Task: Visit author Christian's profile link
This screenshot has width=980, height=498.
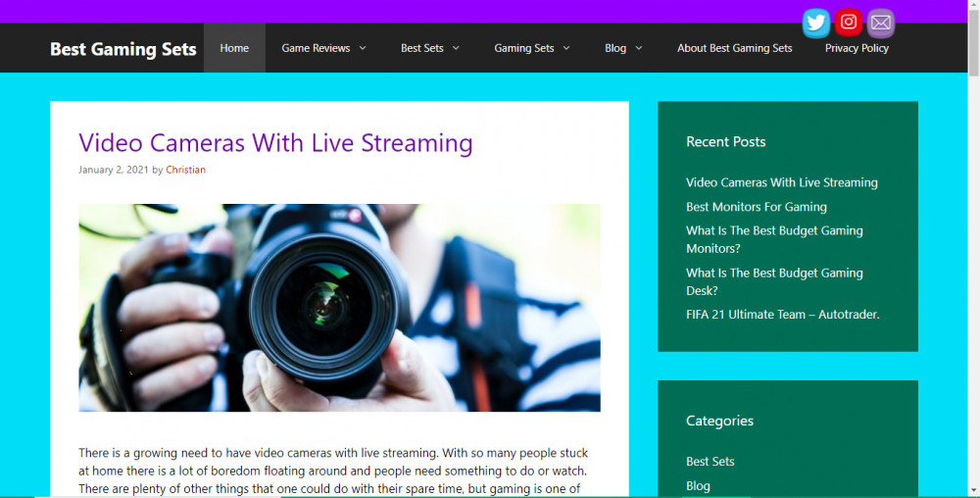Action: (x=185, y=170)
